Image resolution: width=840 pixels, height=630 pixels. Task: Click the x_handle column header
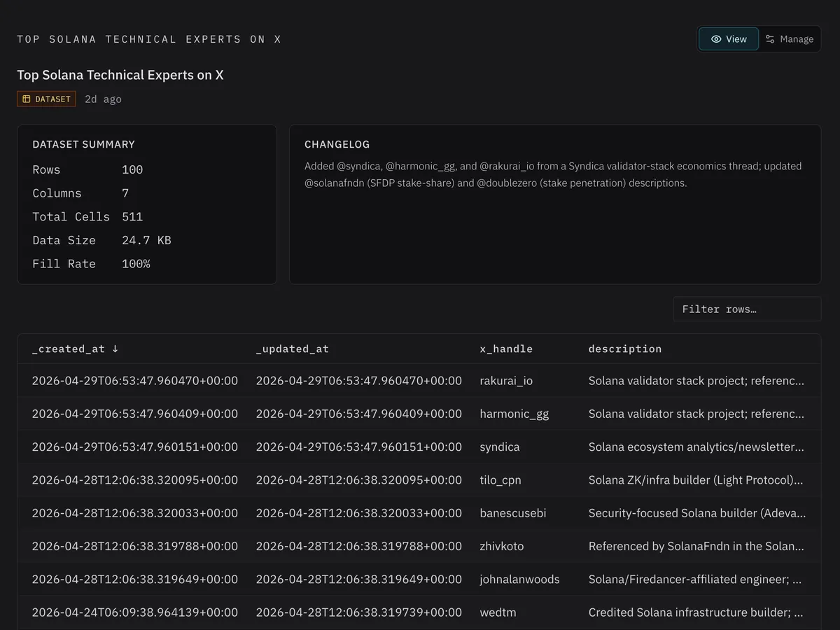pos(506,349)
